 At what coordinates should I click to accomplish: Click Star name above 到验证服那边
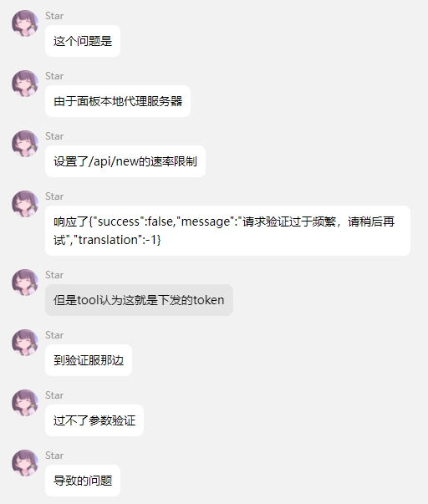[54, 335]
